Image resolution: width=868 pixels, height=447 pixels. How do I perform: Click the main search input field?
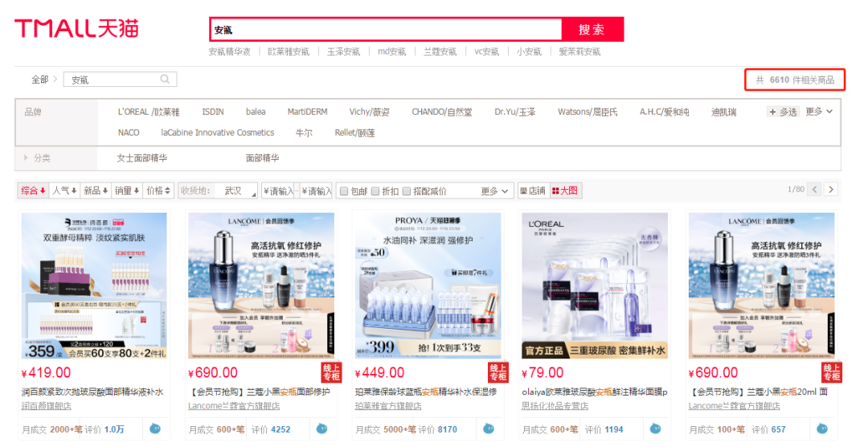tap(386, 30)
